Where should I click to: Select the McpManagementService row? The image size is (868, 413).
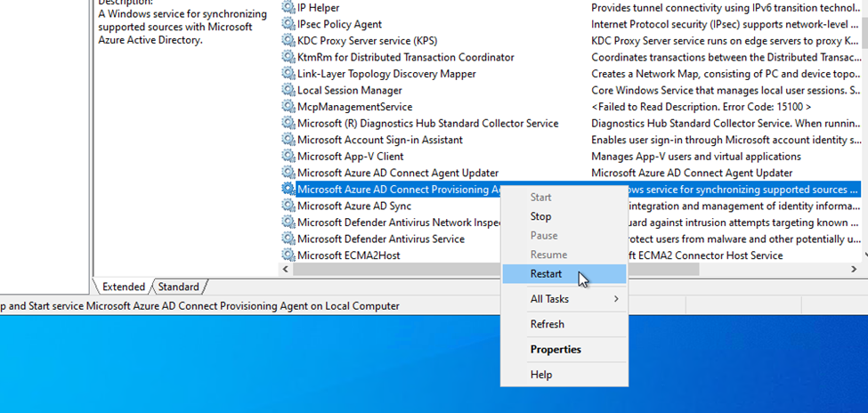tap(355, 107)
